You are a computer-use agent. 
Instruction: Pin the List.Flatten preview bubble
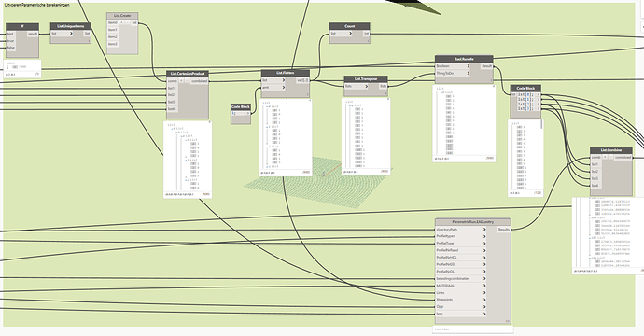click(x=310, y=101)
